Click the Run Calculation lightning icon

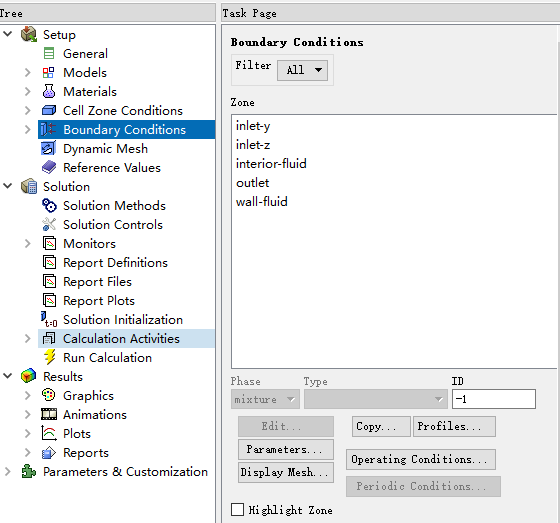50,357
